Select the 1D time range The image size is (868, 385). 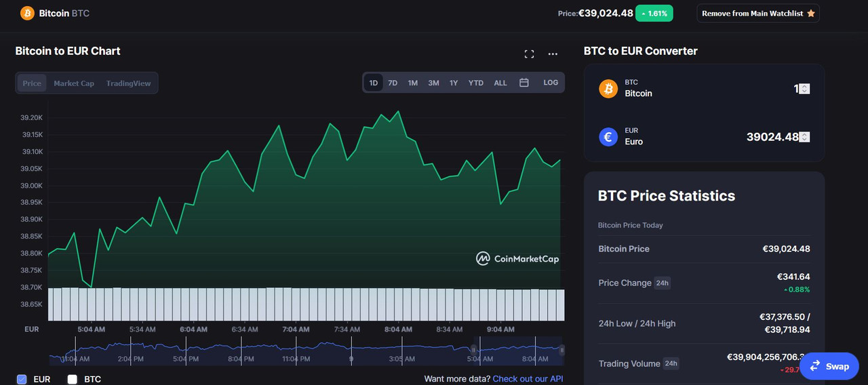coord(374,83)
